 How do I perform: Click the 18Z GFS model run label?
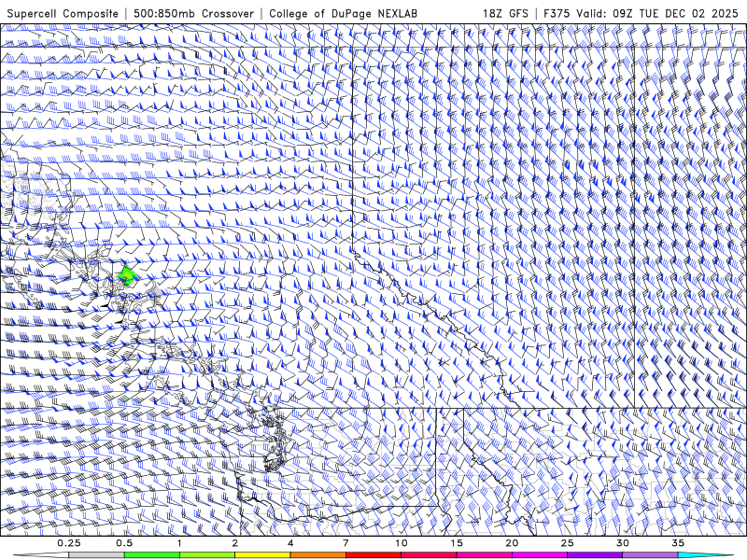tap(505, 13)
